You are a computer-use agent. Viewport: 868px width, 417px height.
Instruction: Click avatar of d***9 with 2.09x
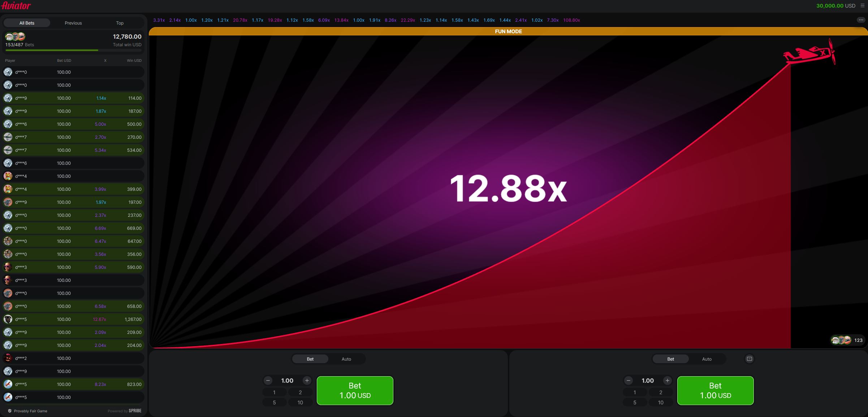(8, 332)
